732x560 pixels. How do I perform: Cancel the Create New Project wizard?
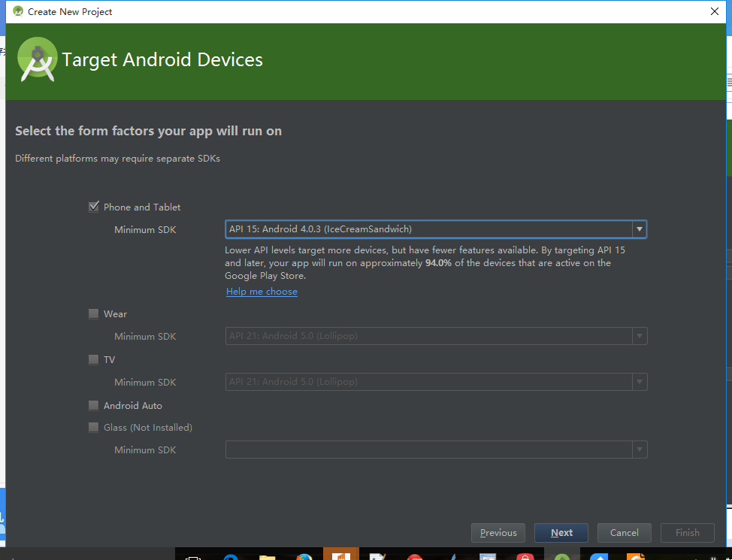[625, 533]
